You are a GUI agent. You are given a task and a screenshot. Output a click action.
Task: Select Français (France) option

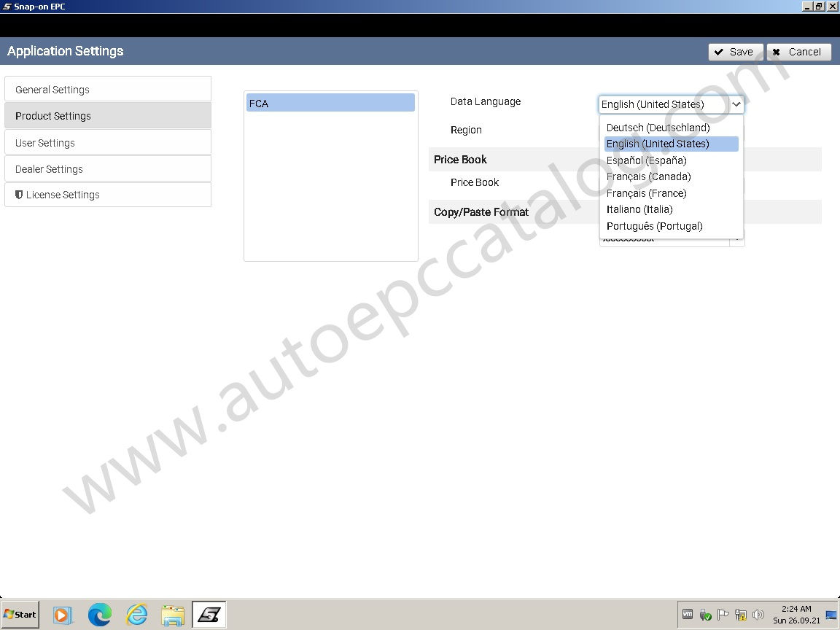(x=672, y=192)
